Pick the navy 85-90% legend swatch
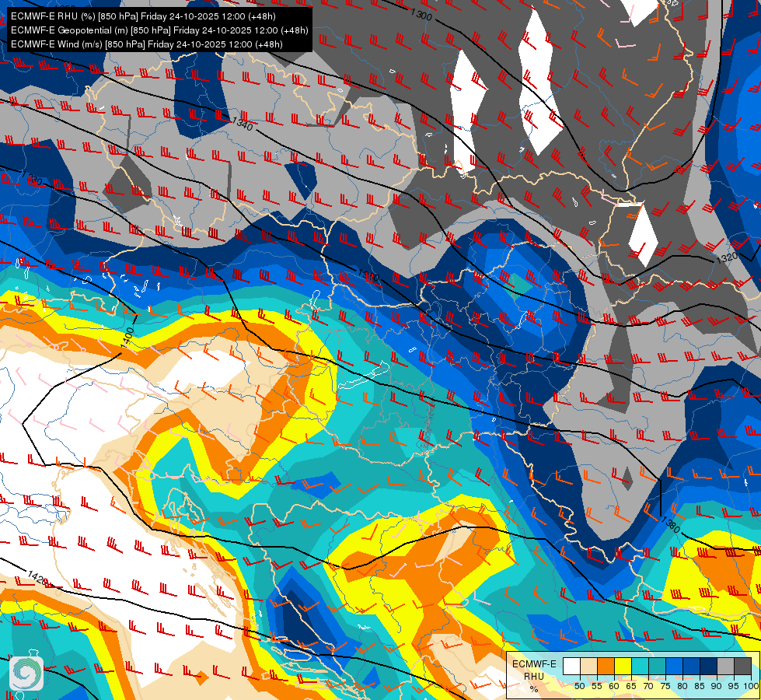Screen dimensions: 761x700 [x=709, y=666]
